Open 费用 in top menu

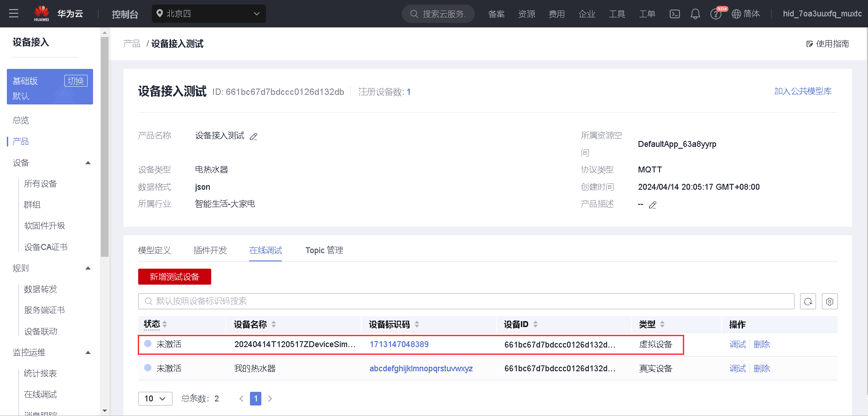[x=556, y=14]
